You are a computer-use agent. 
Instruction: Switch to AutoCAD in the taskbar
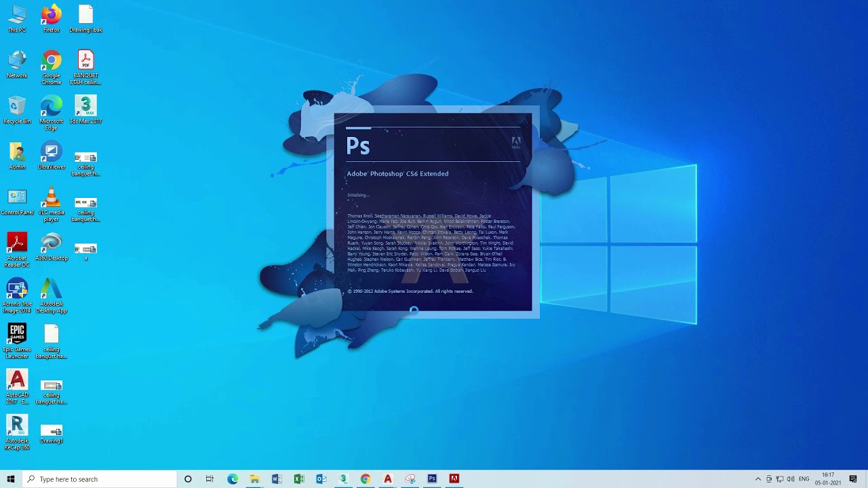[x=388, y=479]
